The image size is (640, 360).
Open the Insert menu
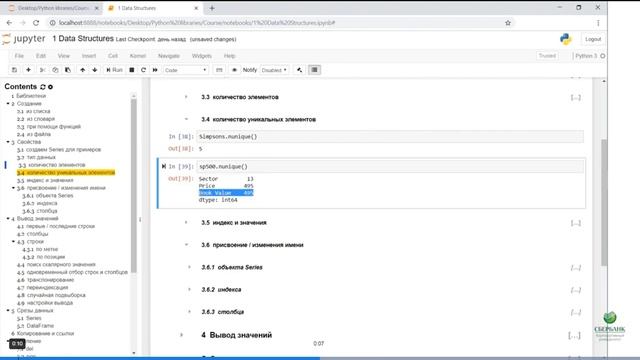89,56
